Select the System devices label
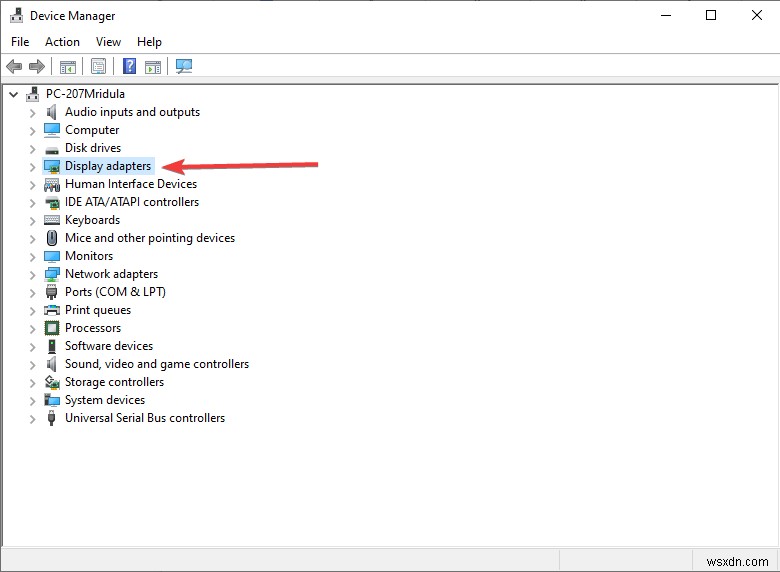This screenshot has height=572, width=780. pos(105,400)
